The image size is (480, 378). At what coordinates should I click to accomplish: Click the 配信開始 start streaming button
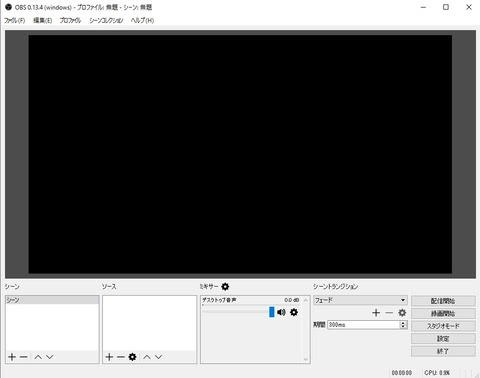click(x=443, y=301)
